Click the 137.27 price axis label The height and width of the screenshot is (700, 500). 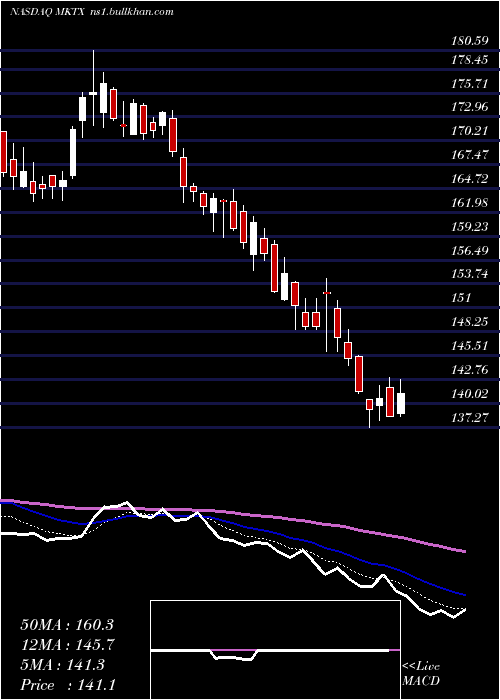469,417
